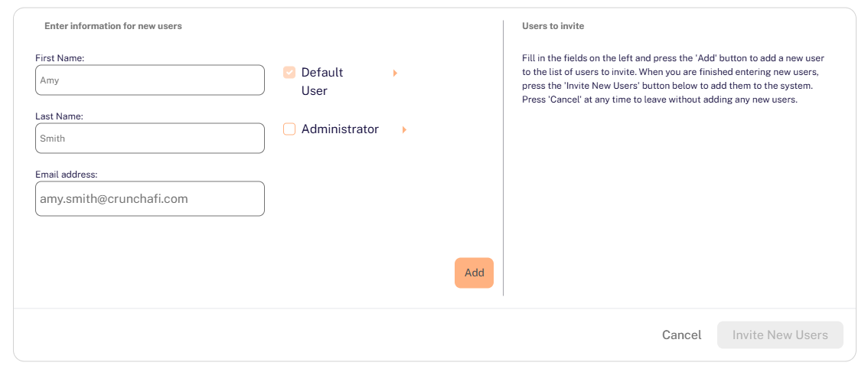The image size is (868, 369).
Task: Click the Invite New Users button
Action: (780, 335)
